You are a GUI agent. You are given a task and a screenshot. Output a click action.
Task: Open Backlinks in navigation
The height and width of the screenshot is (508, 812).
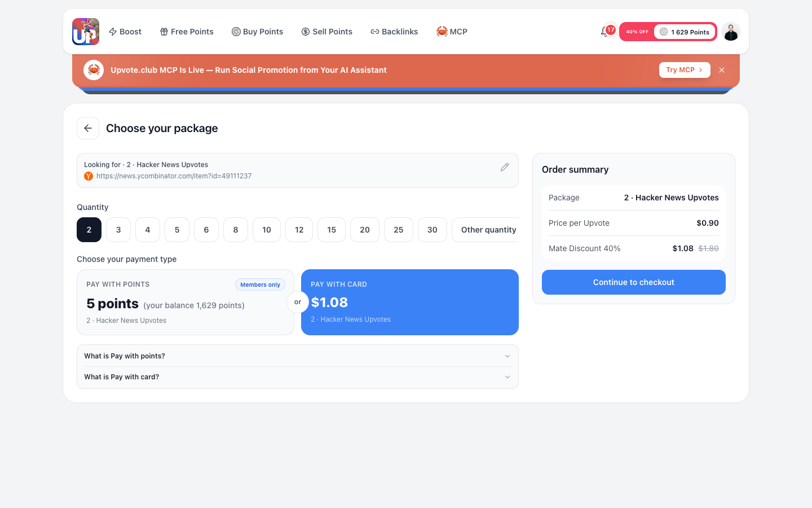click(394, 32)
